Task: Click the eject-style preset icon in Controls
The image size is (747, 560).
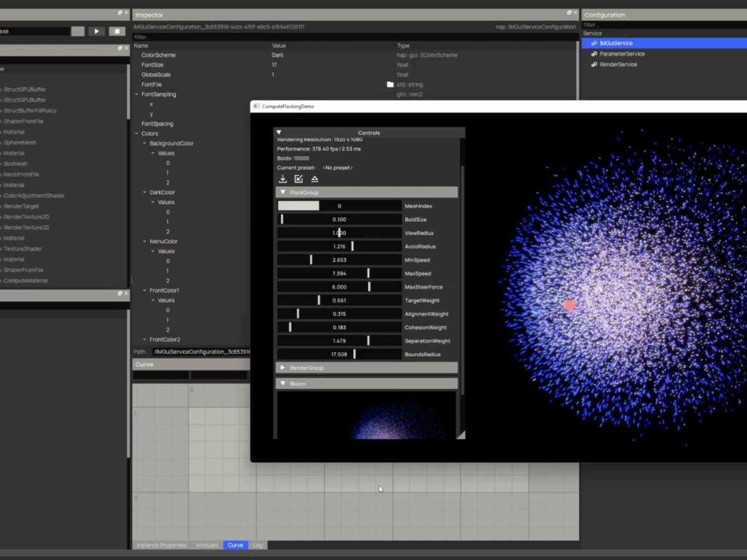Action: pyautogui.click(x=314, y=179)
